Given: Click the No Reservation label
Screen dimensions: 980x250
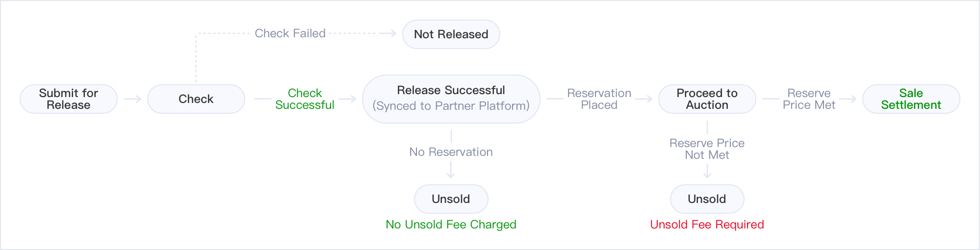Looking at the screenshot, I should (451, 152).
